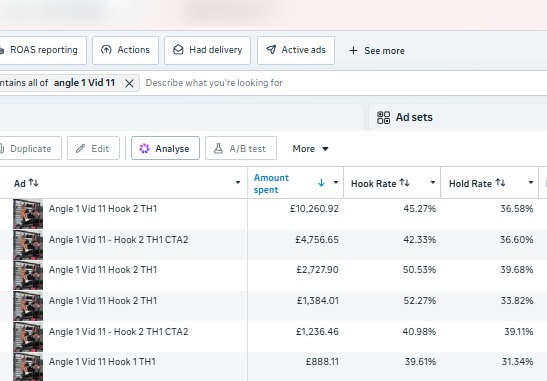Click the 42.33% hook rate value
Screen dimensions: 547x381
420,240
